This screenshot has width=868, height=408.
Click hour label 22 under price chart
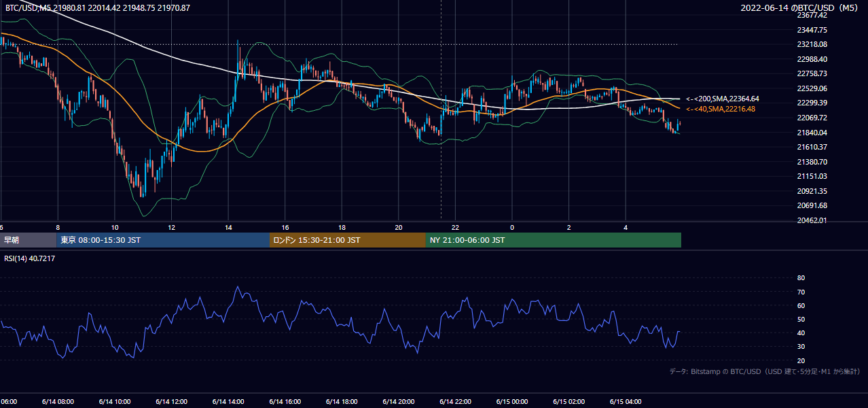point(455,228)
